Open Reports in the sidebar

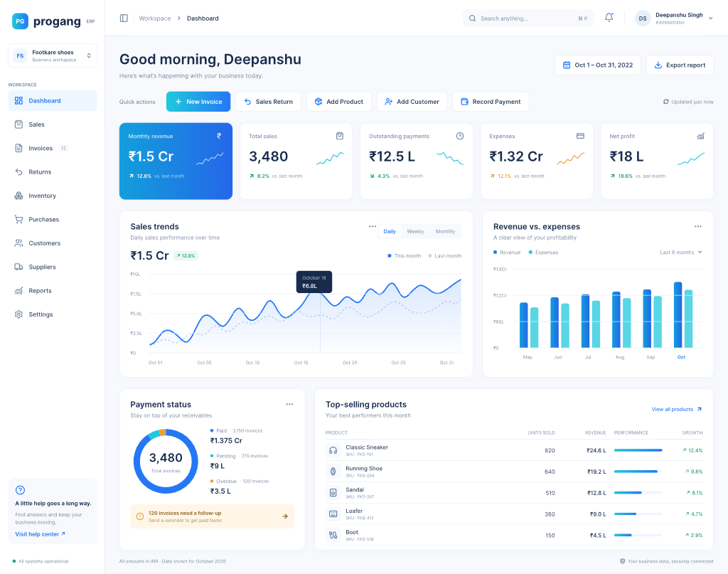(x=53, y=291)
